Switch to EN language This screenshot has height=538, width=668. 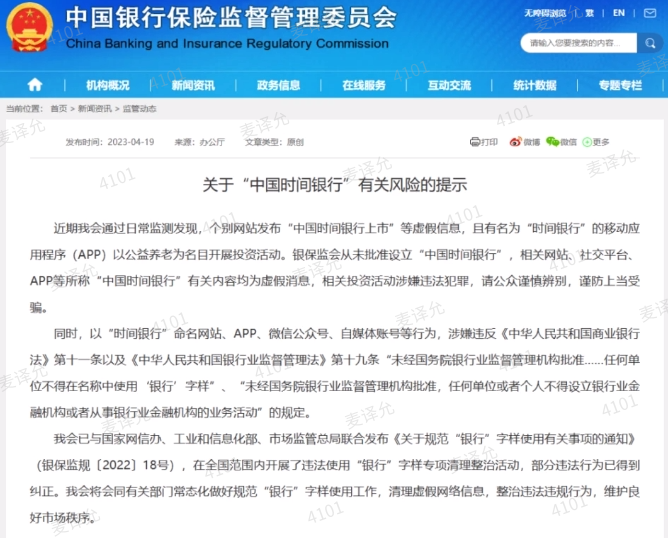tap(619, 13)
